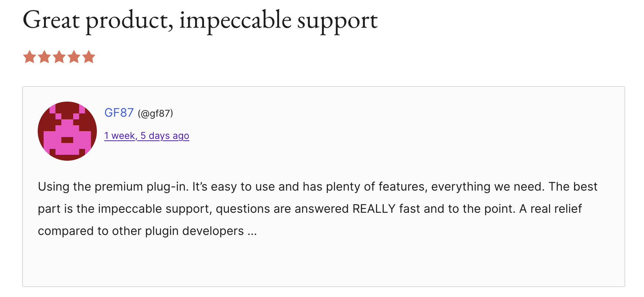Select the fifth rating star
Image resolution: width=644 pixels, height=297 pixels.
89,57
